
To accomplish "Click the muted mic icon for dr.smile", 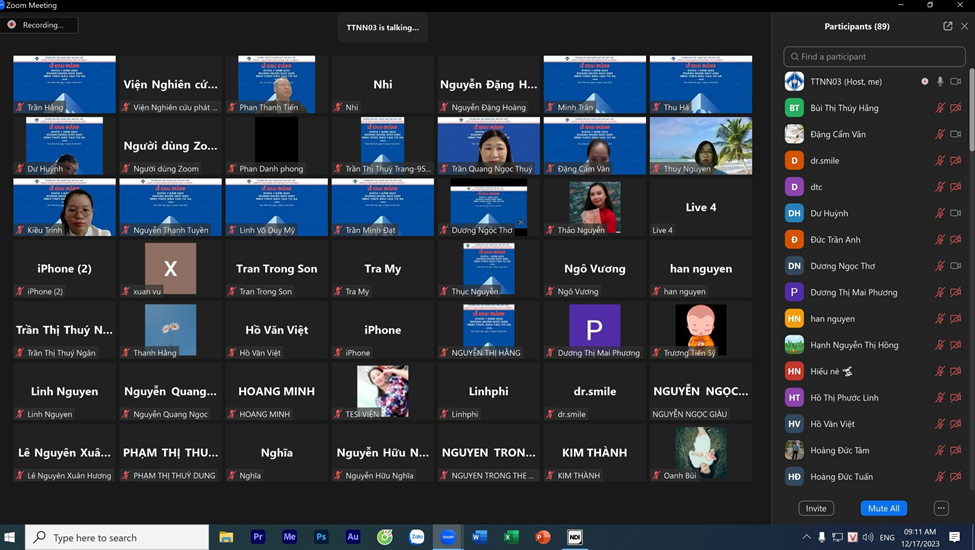I will (940, 161).
